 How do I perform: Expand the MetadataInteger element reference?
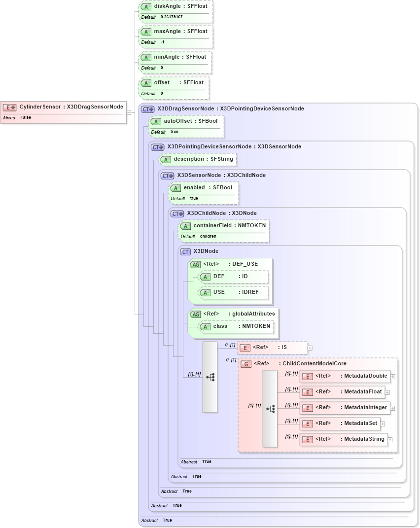[x=392, y=409]
